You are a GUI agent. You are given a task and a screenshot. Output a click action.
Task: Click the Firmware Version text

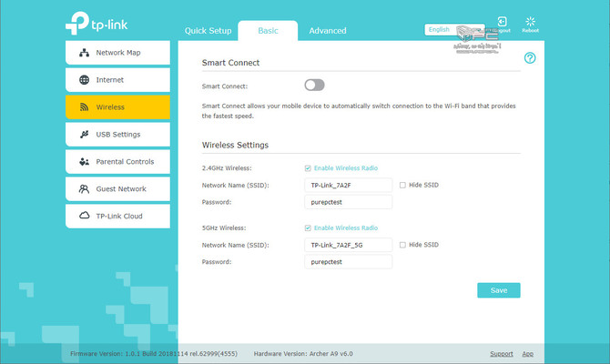154,353
